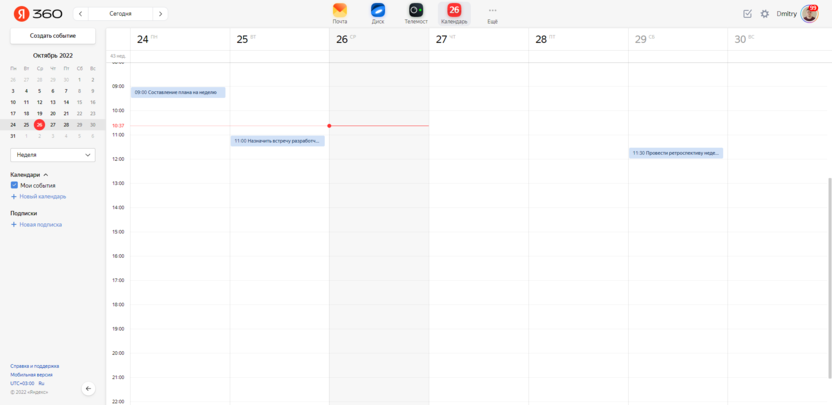
Task: Open the Yandex 360 logo home
Action: pyautogui.click(x=38, y=14)
